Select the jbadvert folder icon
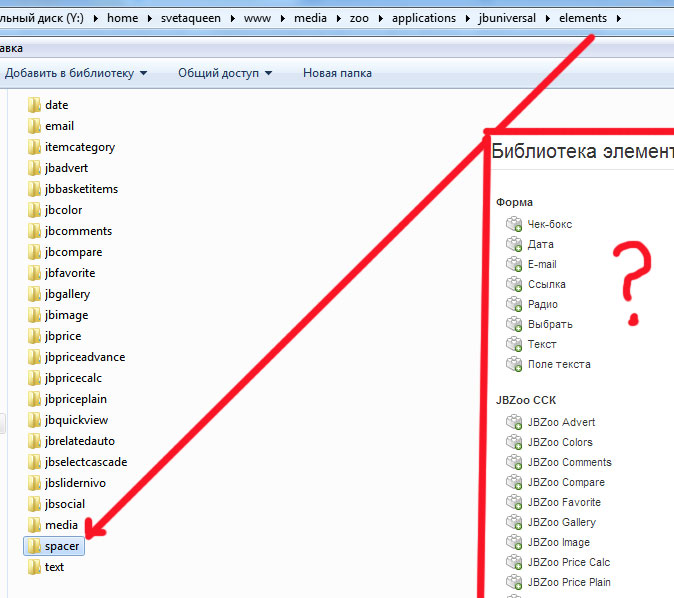 click(34, 168)
